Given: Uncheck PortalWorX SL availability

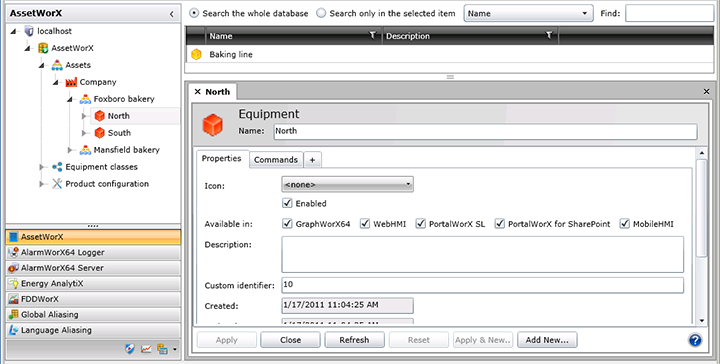Looking at the screenshot, I should click(x=421, y=224).
